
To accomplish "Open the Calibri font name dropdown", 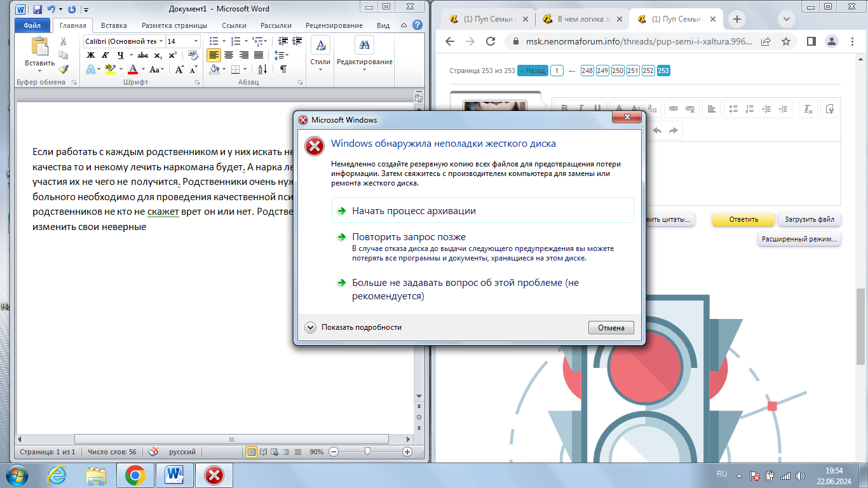I will [x=161, y=41].
